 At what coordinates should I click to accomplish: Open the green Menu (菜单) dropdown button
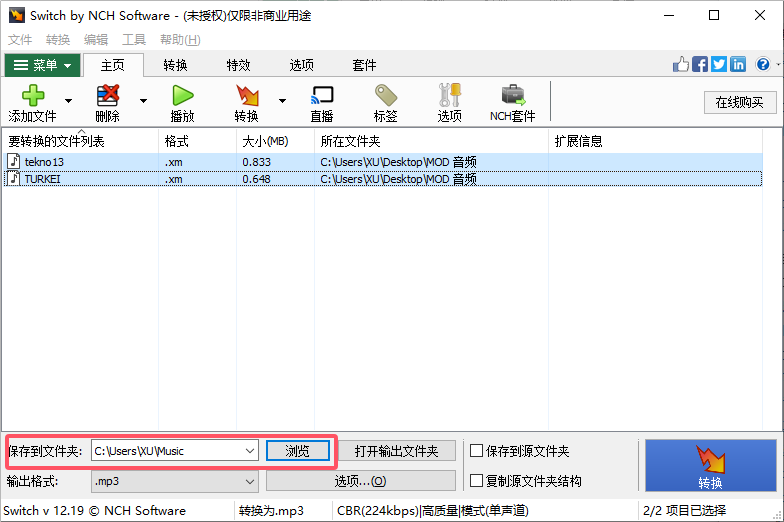tap(42, 65)
